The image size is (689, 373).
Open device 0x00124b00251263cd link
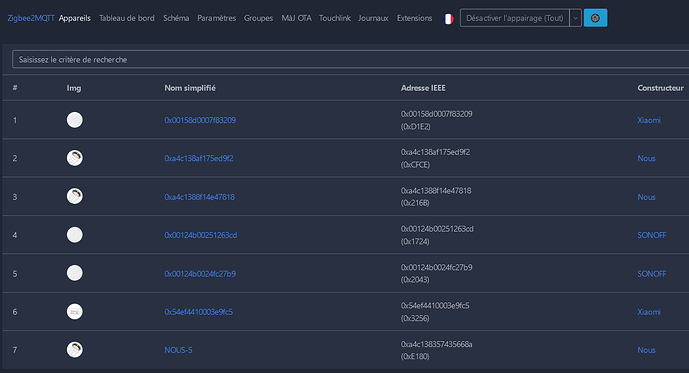201,235
